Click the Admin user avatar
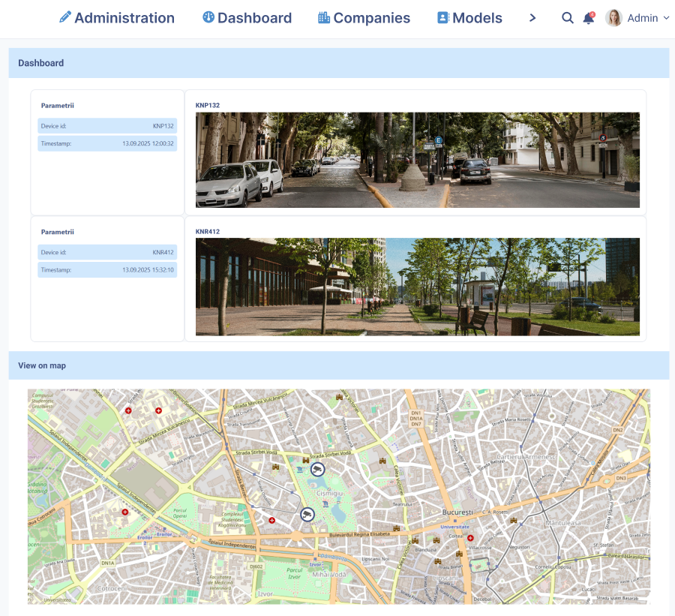675x616 pixels. click(613, 18)
